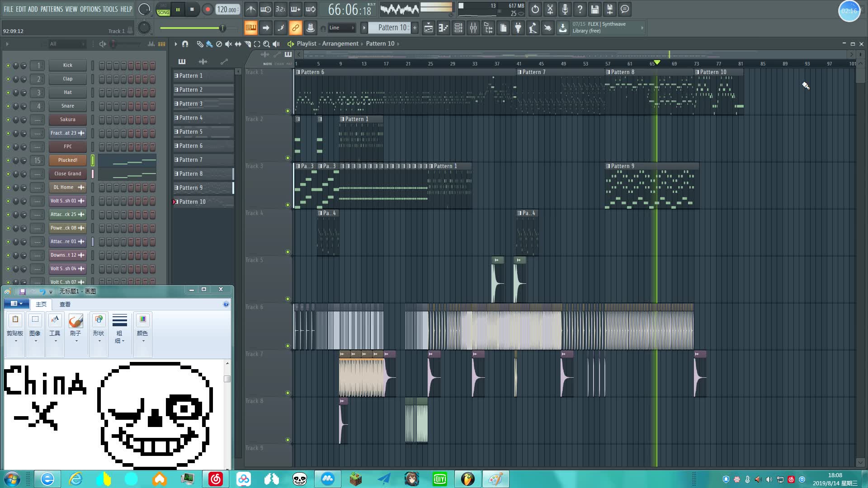
Task: Click the microphone recording icon
Action: (565, 9)
